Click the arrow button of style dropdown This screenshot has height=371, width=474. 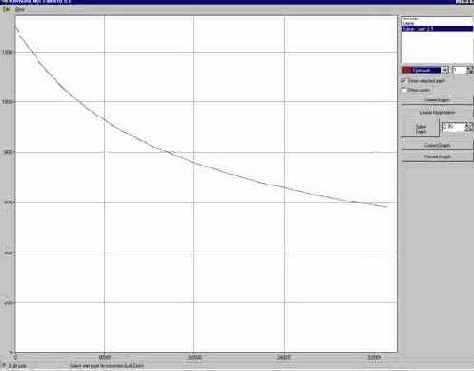click(x=445, y=70)
